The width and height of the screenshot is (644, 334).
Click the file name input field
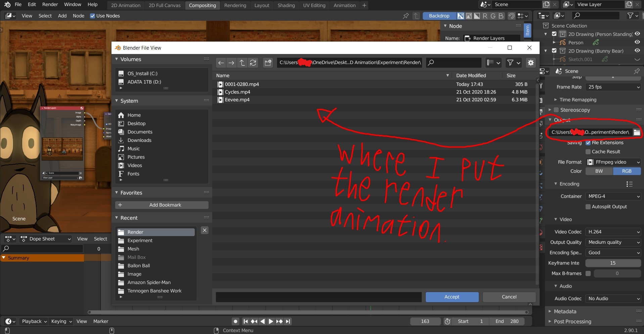pos(319,297)
